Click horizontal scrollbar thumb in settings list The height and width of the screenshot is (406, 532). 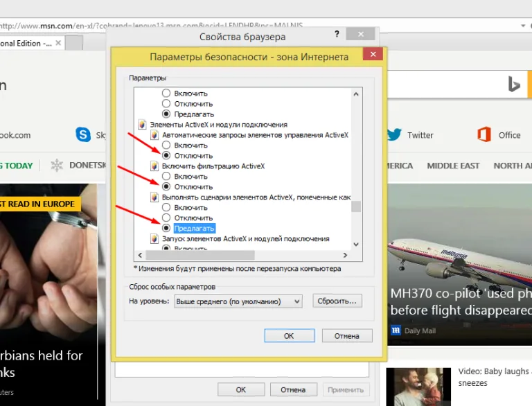click(x=200, y=255)
